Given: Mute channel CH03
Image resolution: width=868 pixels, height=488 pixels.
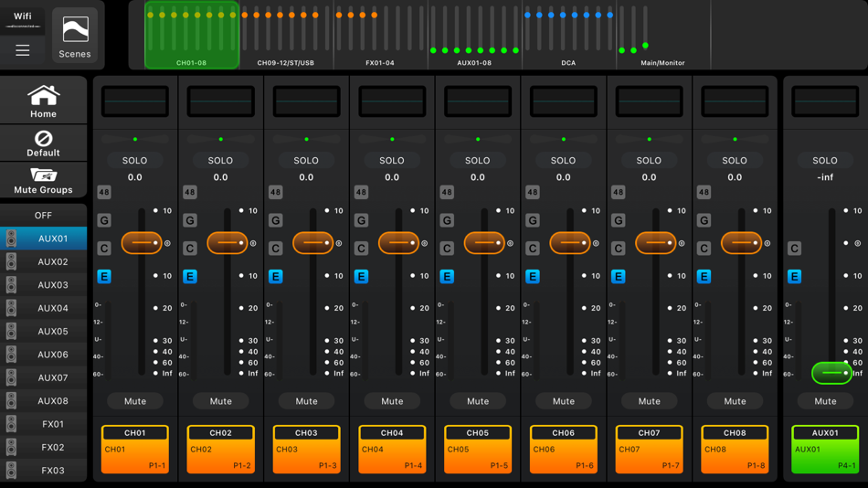Looking at the screenshot, I should coord(306,401).
